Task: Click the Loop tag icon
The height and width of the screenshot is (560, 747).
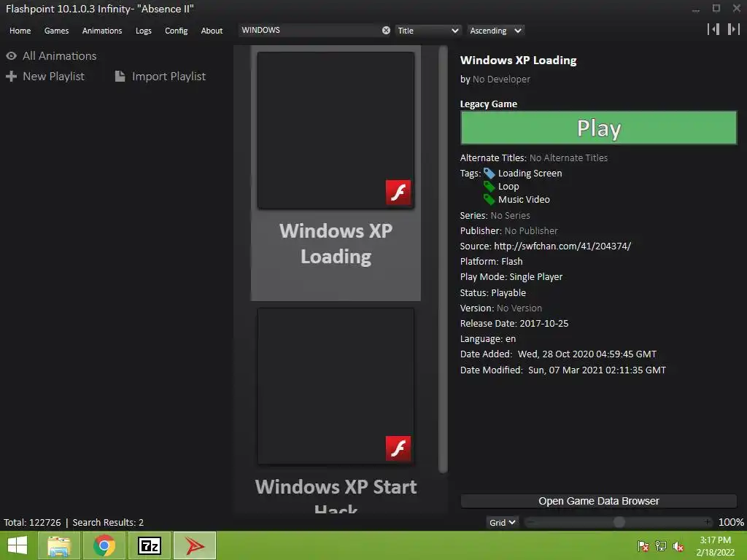Action: point(489,186)
